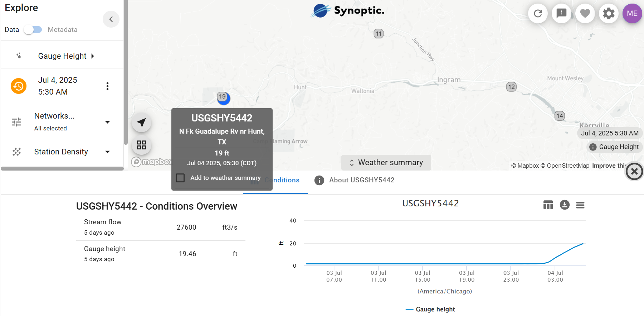
Task: Click the heart favorites icon
Action: (585, 14)
